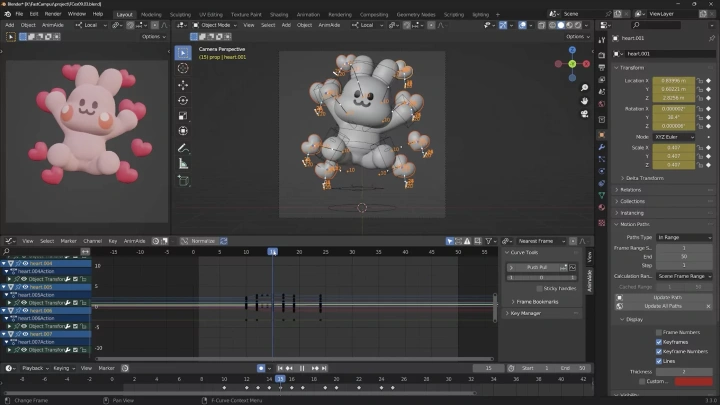The height and width of the screenshot is (405, 720).
Task: Click the custom motion path red color swatch
Action: (693, 381)
